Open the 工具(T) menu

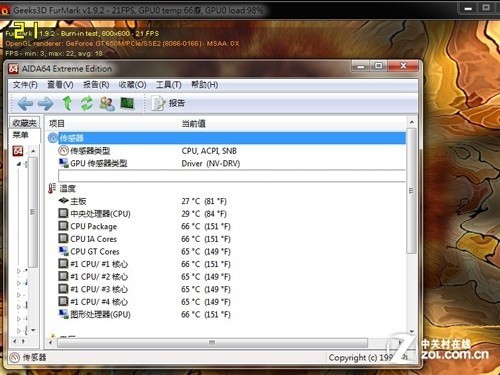(169, 85)
